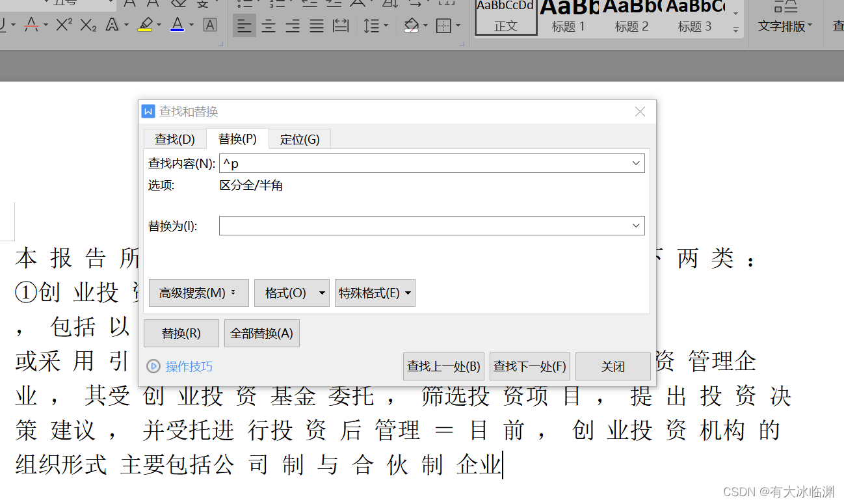Click the 关闭 button
The image size is (844, 504).
(x=613, y=367)
